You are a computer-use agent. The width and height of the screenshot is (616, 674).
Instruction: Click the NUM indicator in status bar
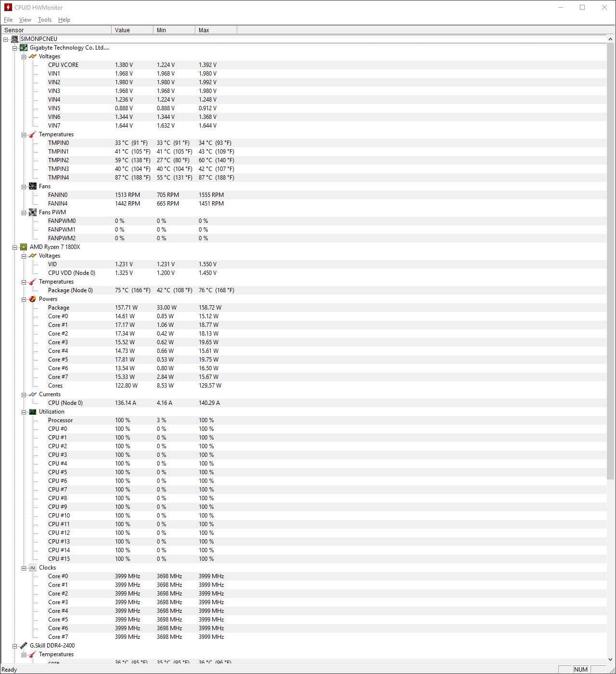(x=581, y=669)
